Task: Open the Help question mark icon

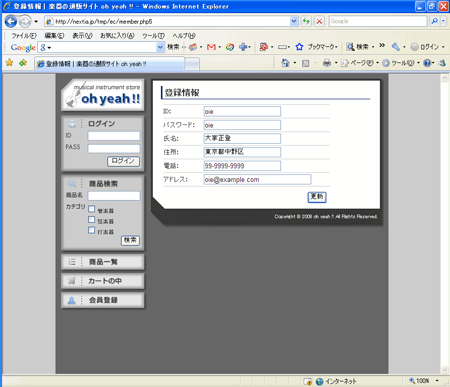Action: [427, 63]
